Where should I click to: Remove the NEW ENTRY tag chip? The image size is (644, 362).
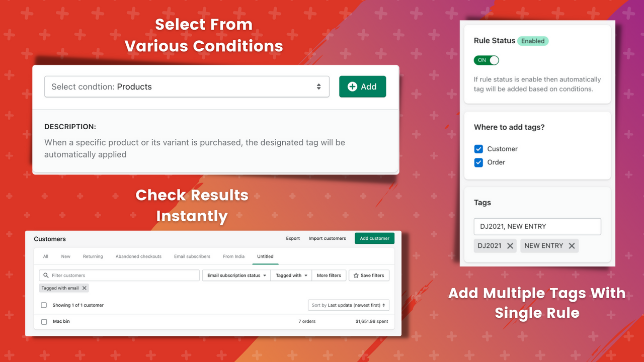(x=572, y=246)
